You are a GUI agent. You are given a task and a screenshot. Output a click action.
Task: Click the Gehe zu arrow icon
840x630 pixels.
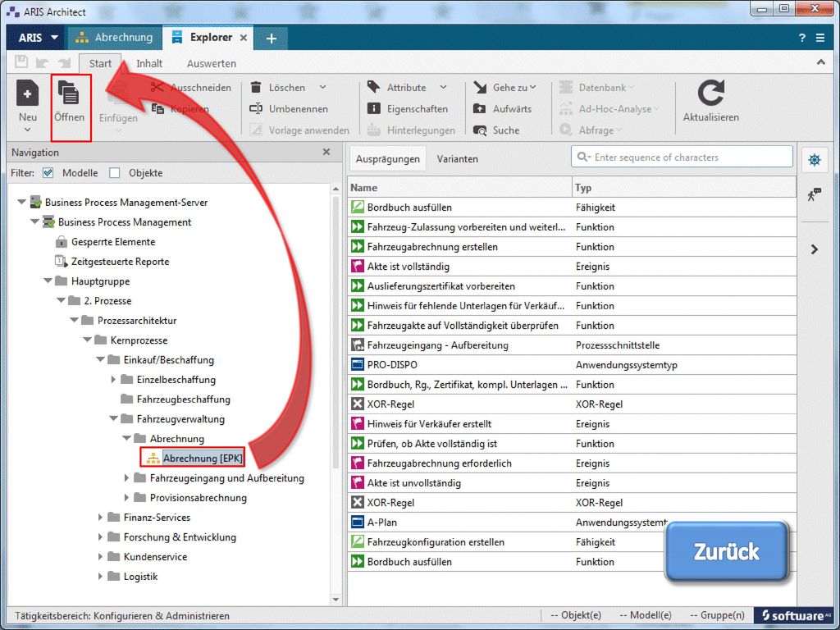click(479, 87)
